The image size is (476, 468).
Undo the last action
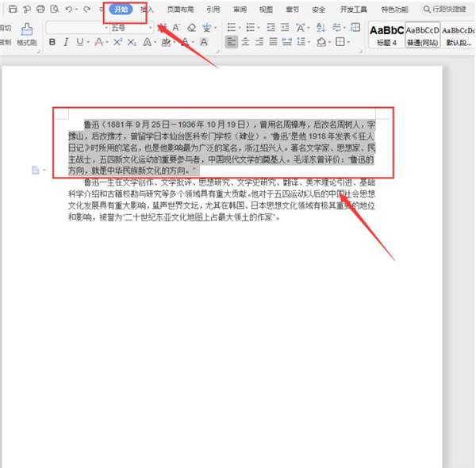(x=68, y=10)
